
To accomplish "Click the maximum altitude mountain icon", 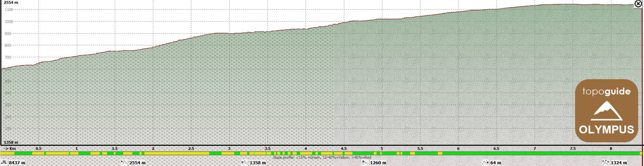I will [124, 163].
